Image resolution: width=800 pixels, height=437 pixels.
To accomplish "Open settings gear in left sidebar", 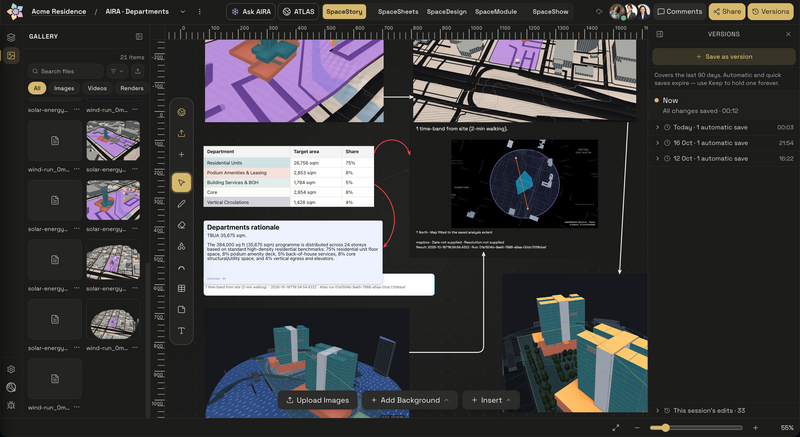I will [11, 369].
